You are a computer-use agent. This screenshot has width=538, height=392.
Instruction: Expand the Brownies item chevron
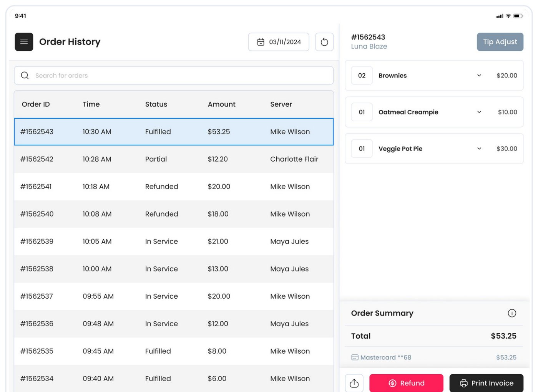[x=479, y=75]
